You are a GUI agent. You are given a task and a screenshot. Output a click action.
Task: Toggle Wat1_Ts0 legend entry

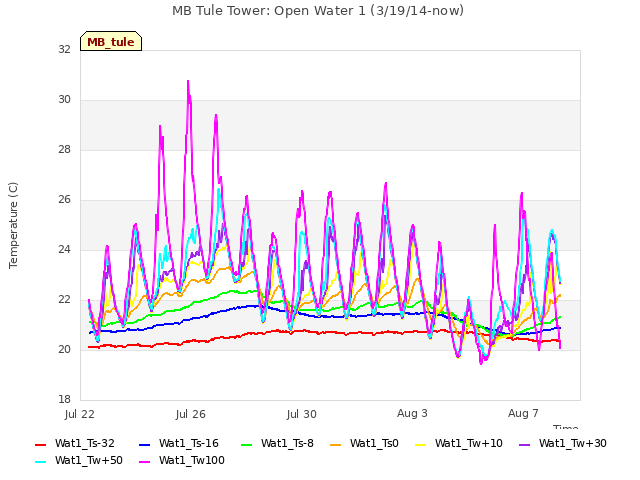[x=364, y=443]
